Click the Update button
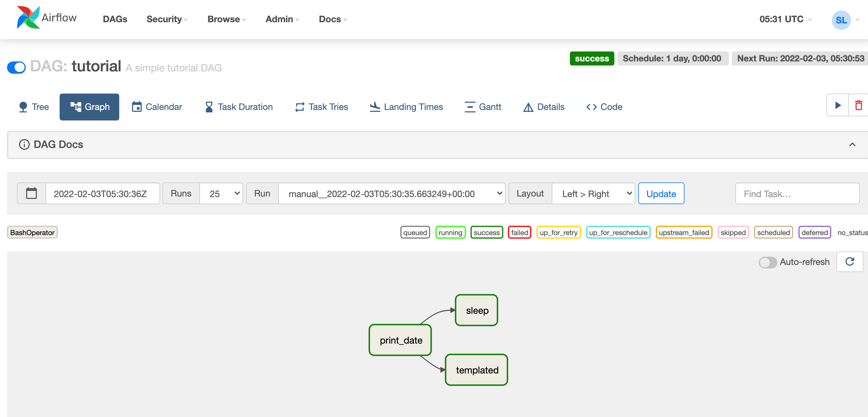 coord(661,194)
